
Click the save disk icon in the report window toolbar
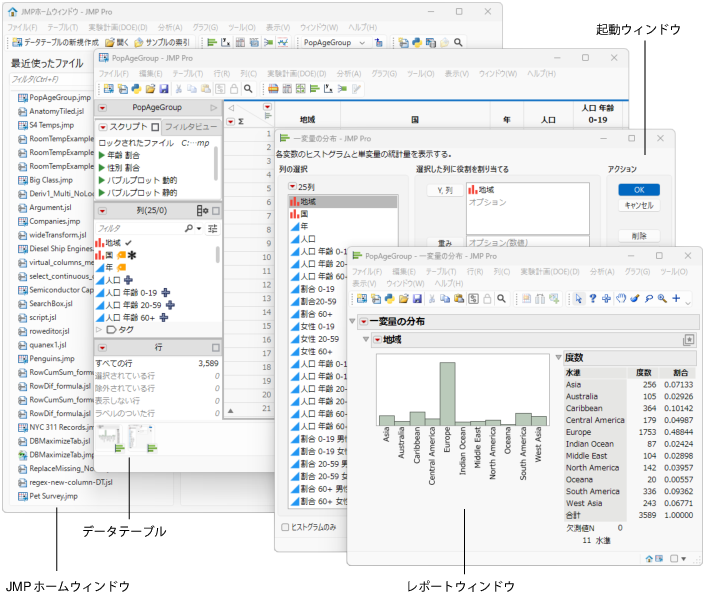point(417,299)
